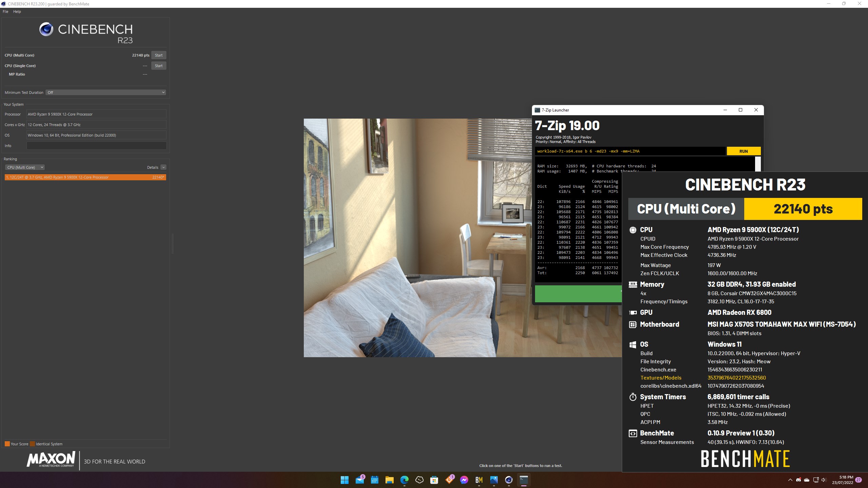Click the Memory module icon in BenchMate panel
The height and width of the screenshot is (488, 868).
pyautogui.click(x=633, y=285)
